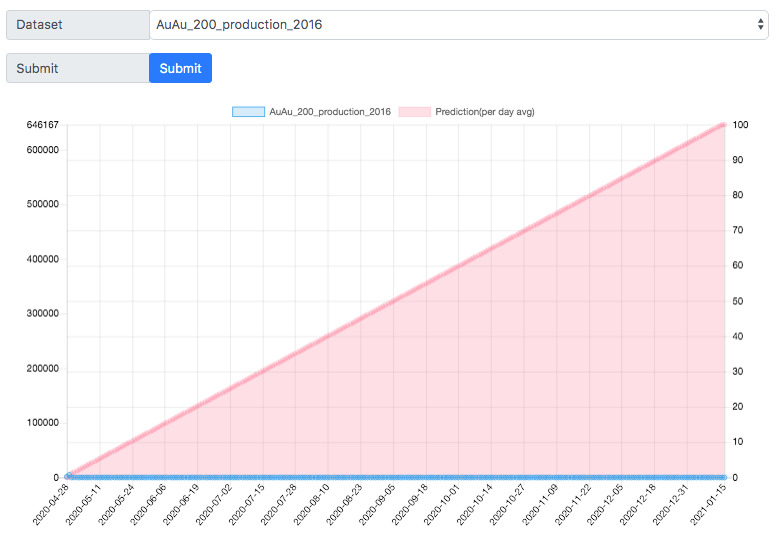Click the 100 label on right axis
The width and height of the screenshot is (779, 541).
click(740, 125)
